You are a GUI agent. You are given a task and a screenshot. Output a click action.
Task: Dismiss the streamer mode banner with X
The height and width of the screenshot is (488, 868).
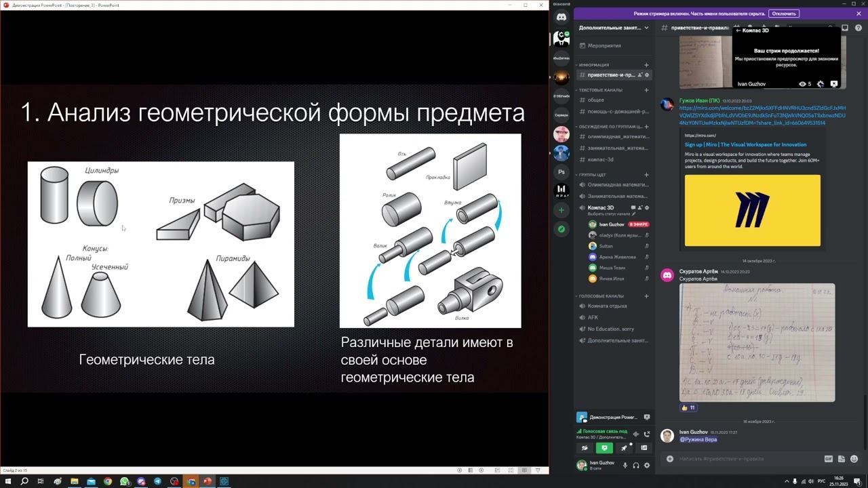859,14
